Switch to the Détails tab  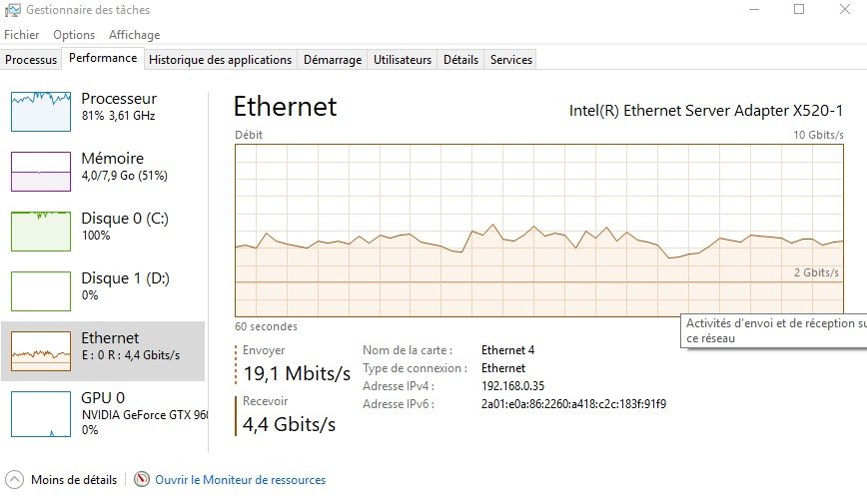coord(460,60)
